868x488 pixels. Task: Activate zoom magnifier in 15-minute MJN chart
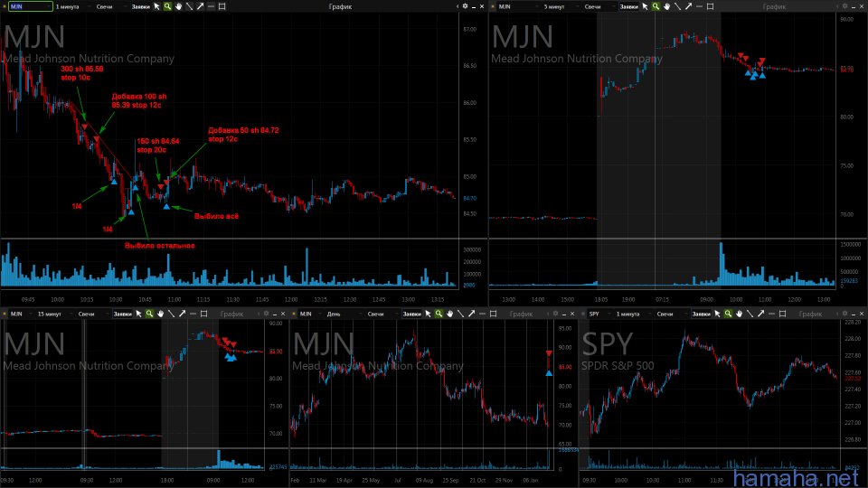(149, 314)
